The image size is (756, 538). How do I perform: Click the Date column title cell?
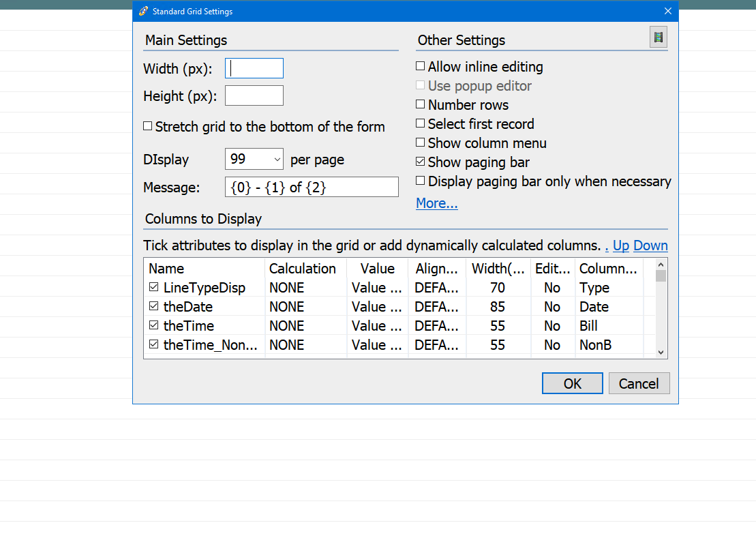594,307
